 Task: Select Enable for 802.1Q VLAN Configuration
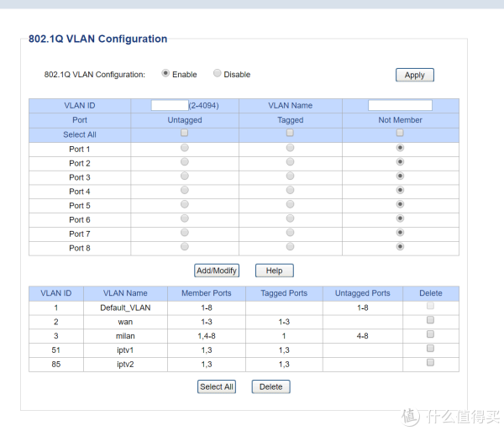pyautogui.click(x=165, y=74)
